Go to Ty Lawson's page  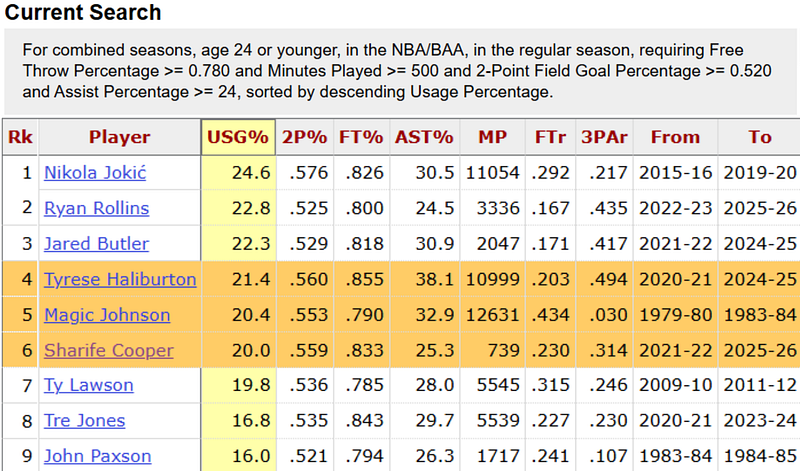(89, 385)
